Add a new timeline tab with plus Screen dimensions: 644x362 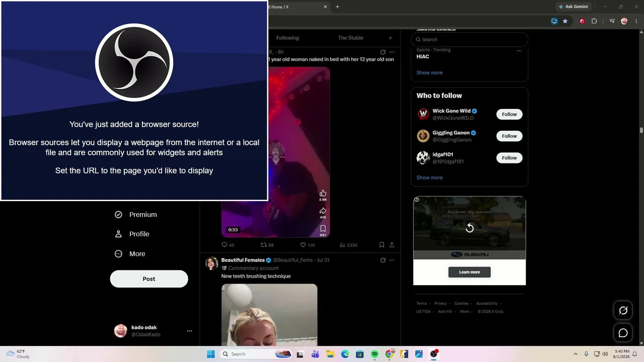pyautogui.click(x=390, y=38)
